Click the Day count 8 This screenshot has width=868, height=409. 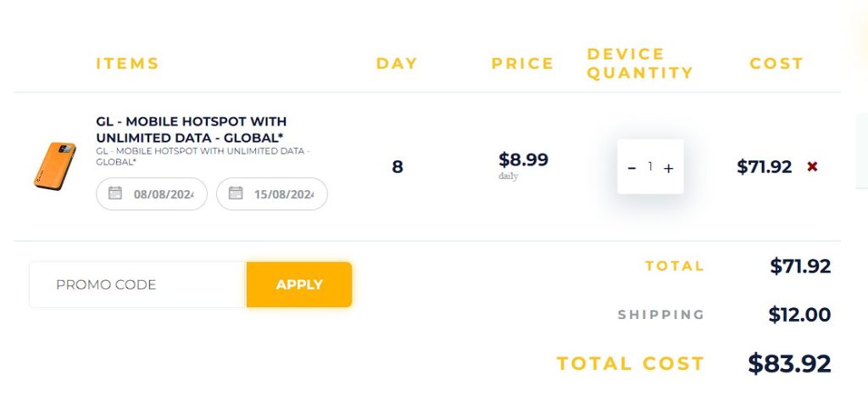point(397,167)
